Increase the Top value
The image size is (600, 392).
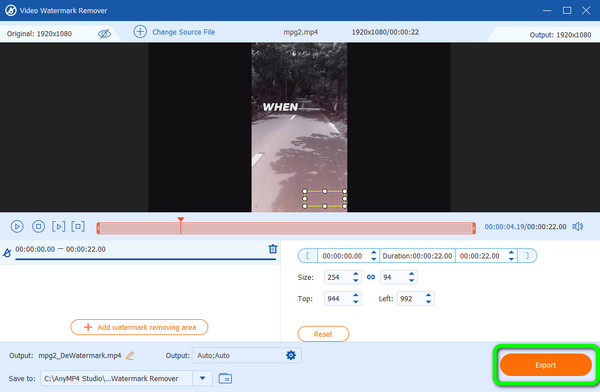click(356, 296)
